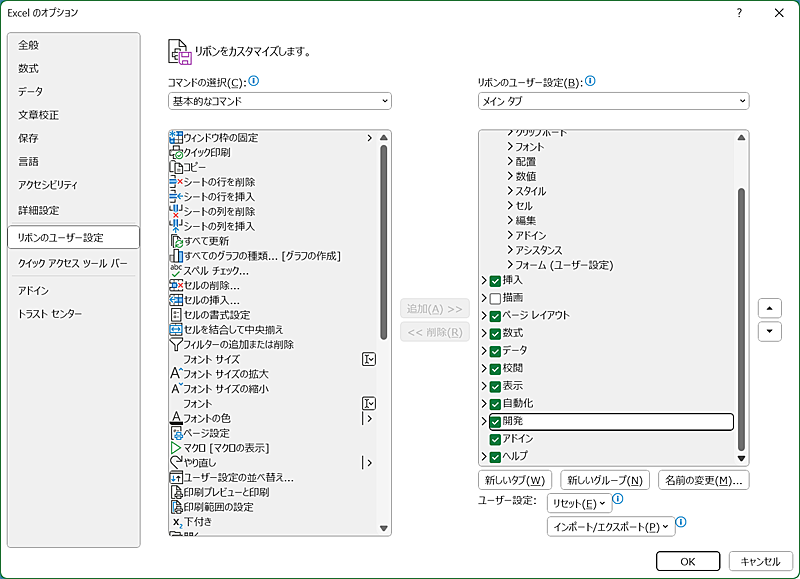This screenshot has height=579, width=800.
Task: Uncheck the Developer (開発) tab checkbox
Action: pos(495,422)
